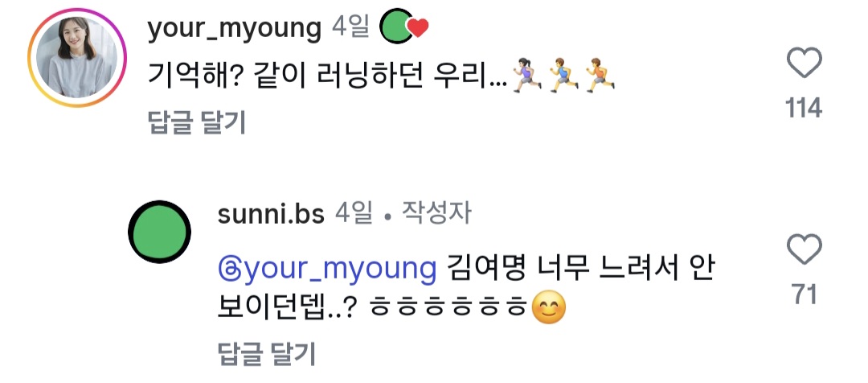Screen dimensions: 868x383
Task: Tap the first running woman emoji
Action: click(526, 74)
